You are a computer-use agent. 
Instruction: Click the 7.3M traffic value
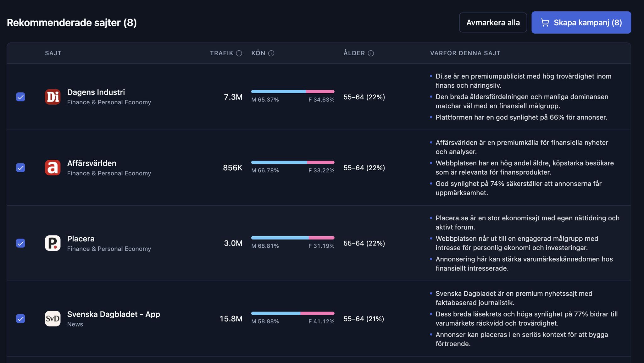pyautogui.click(x=233, y=97)
